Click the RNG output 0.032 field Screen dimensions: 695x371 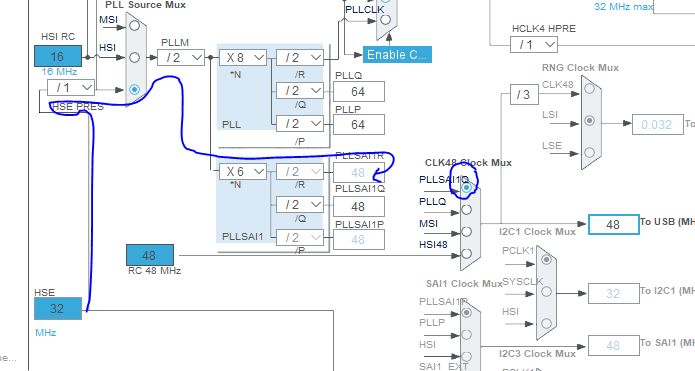click(x=658, y=125)
